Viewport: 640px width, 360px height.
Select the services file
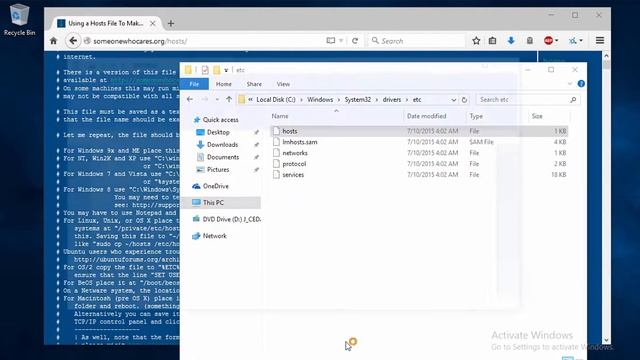coord(419,175)
